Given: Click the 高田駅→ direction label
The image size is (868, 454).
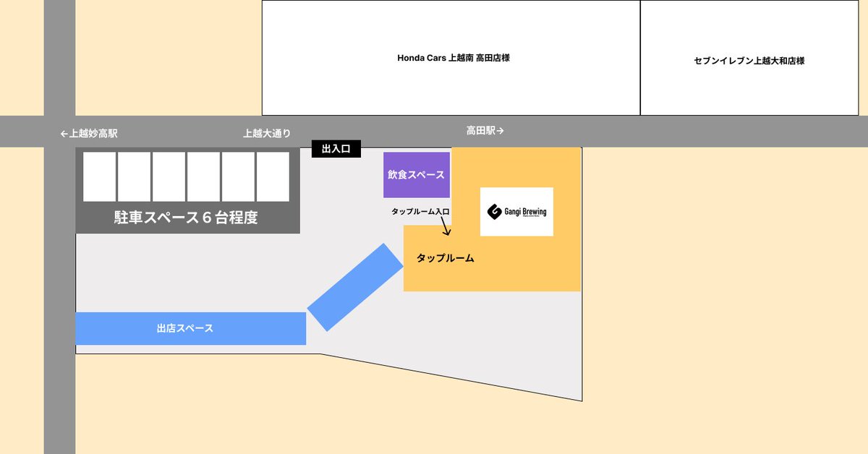Looking at the screenshot, I should (x=485, y=131).
